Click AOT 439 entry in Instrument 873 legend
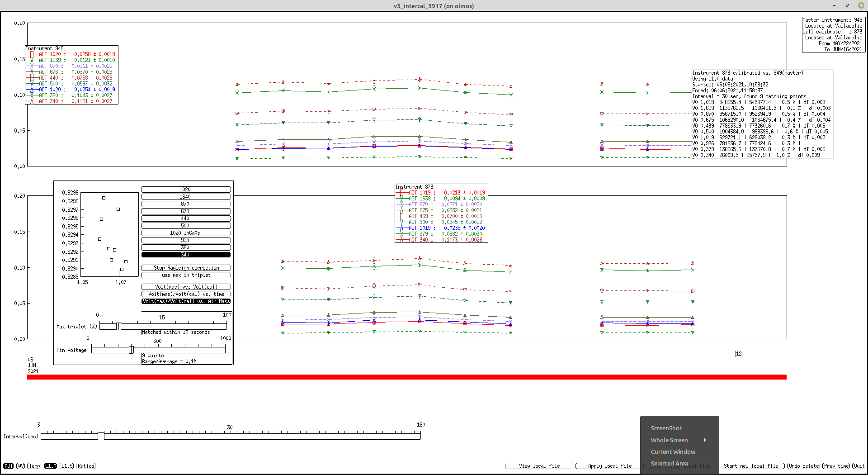 (x=441, y=216)
